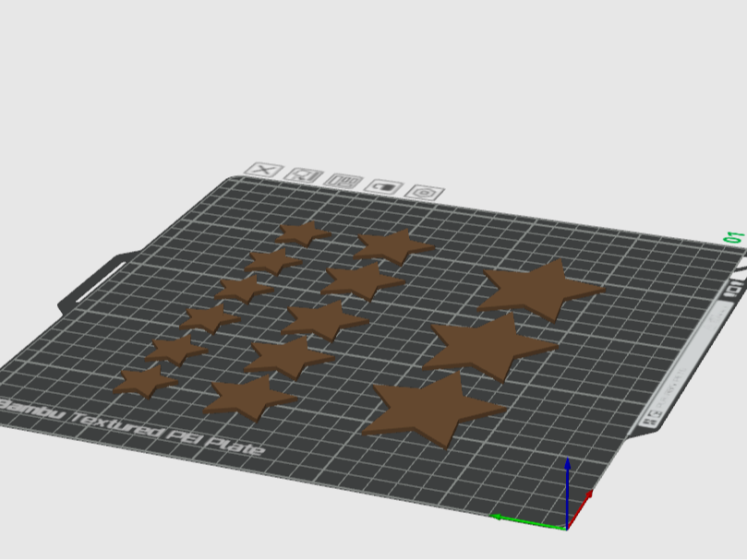Screen dimensions: 747x560
Task: Select the second small star from the front
Action: [175, 350]
